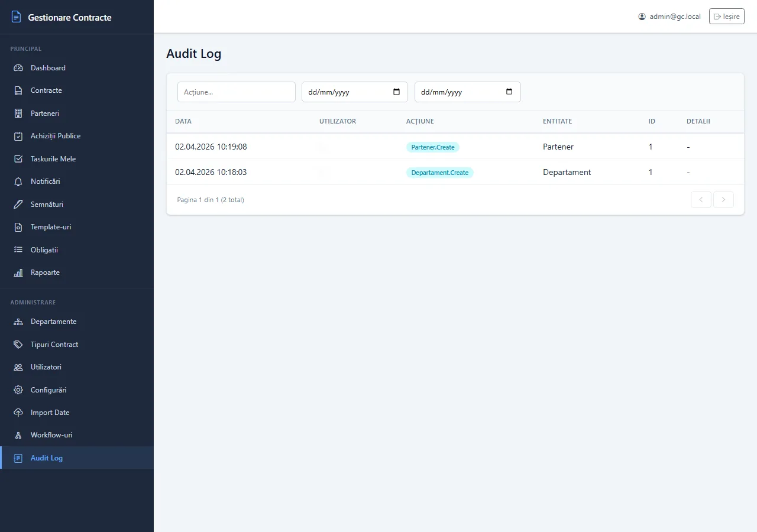Viewport: 757px width, 532px height.
Task: Select the Audit Log menu item
Action: click(77, 458)
